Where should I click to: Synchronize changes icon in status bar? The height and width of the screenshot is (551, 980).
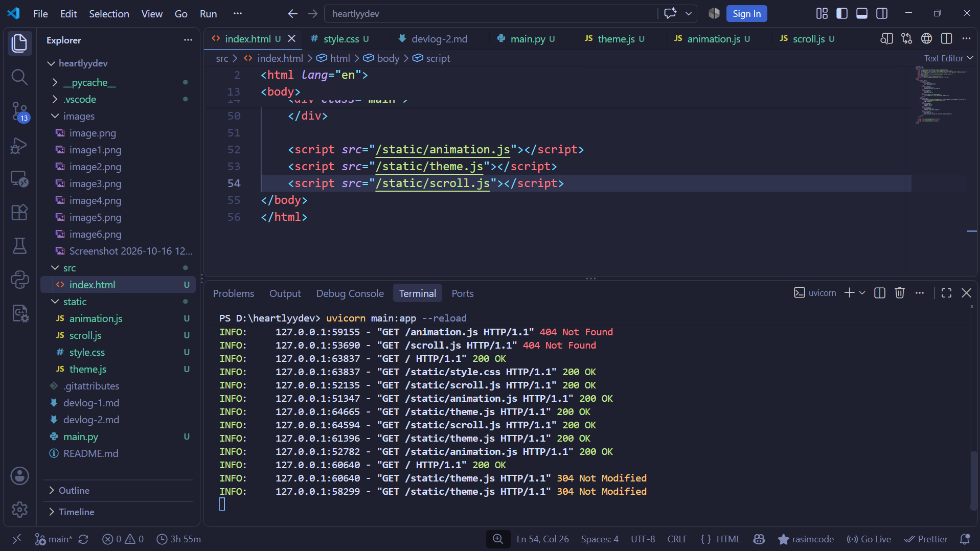(x=83, y=539)
